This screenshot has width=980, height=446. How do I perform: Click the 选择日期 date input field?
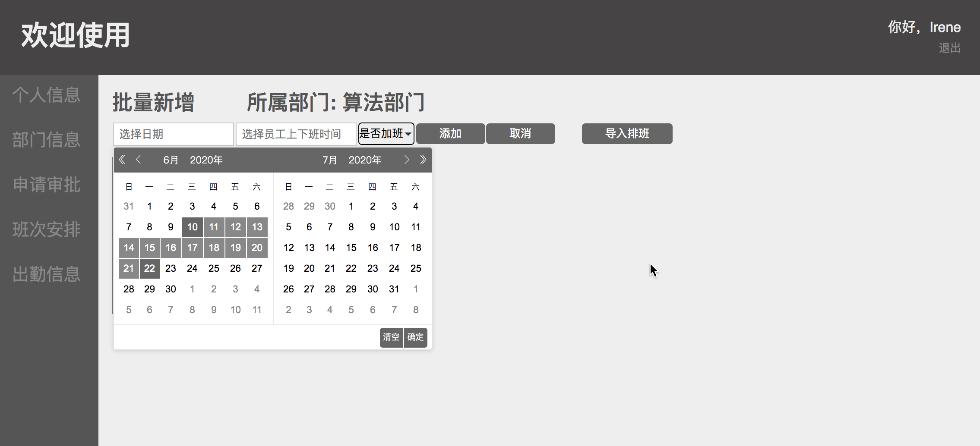point(173,134)
